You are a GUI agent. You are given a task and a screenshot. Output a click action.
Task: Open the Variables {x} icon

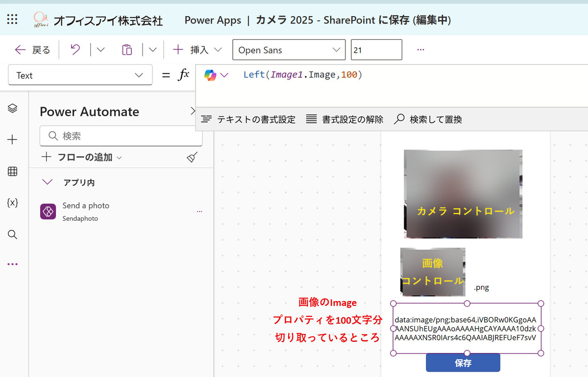[13, 203]
